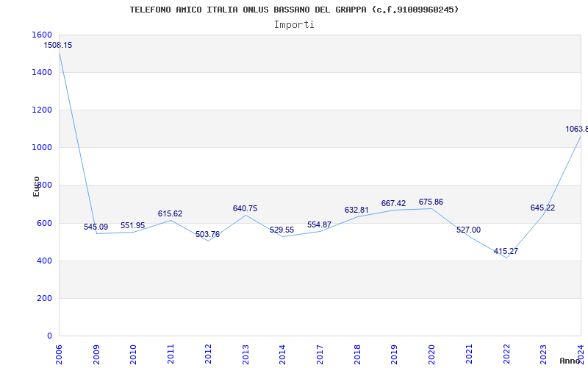The height and width of the screenshot is (368, 588).
Task: Click the chart title 'TELEFONO AMICO ITALIA ONLUS'
Action: point(294,10)
